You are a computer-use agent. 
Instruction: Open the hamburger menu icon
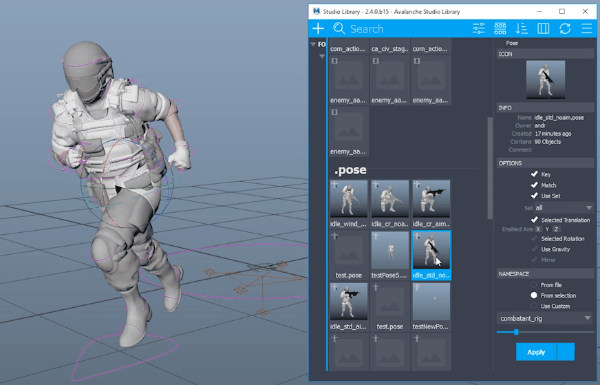click(x=586, y=28)
